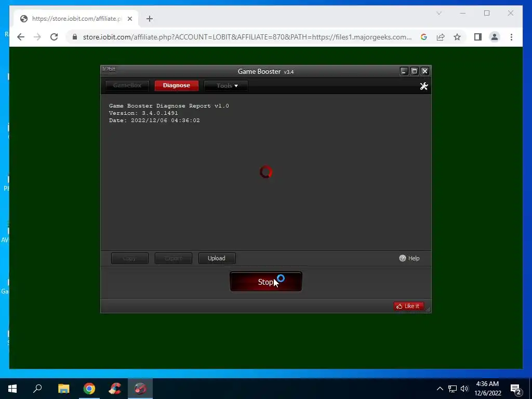532x399 pixels.
Task: Close the Game Booster window
Action: pos(425,71)
